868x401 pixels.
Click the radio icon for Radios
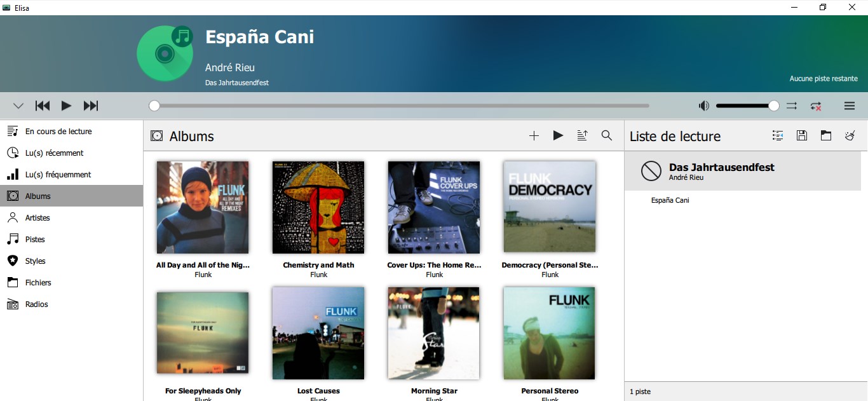click(13, 304)
